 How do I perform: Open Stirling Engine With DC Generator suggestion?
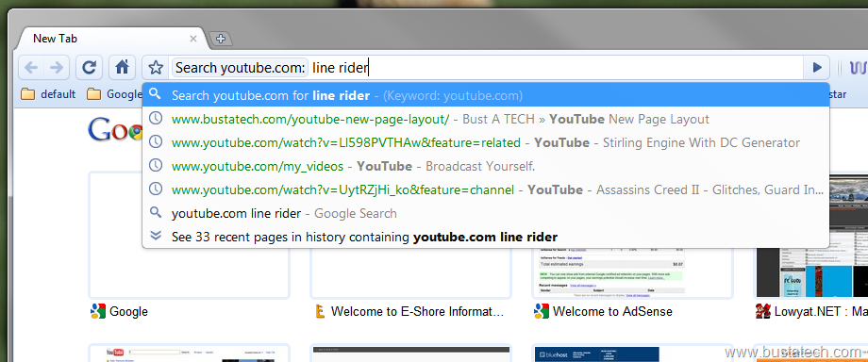tap(486, 142)
